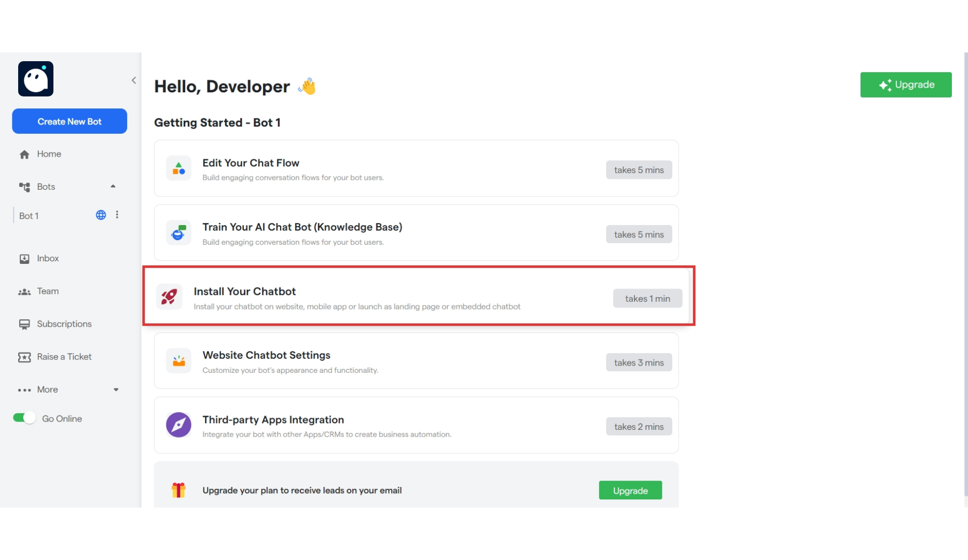968x560 pixels.
Task: Open the Edit Your Chat Flow card
Action: pyautogui.click(x=415, y=169)
